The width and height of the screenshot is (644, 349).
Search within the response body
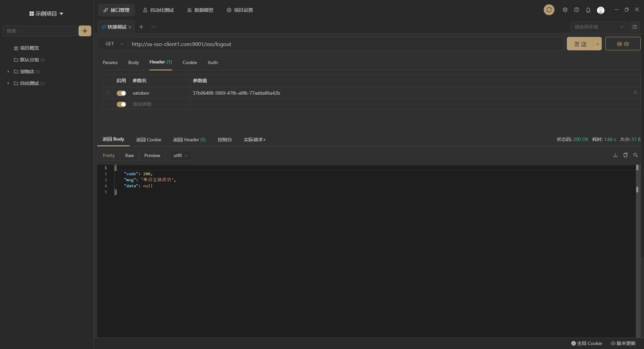coord(636,155)
